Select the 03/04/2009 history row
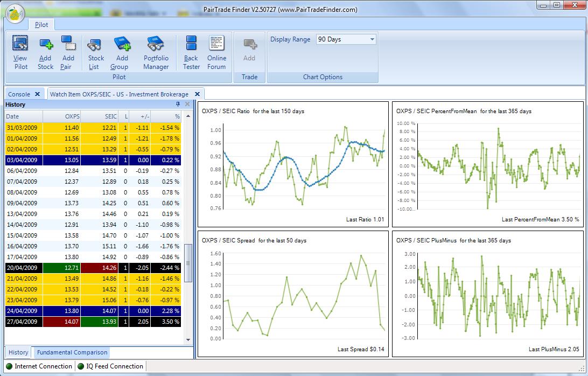588x376 pixels. pyautogui.click(x=93, y=160)
